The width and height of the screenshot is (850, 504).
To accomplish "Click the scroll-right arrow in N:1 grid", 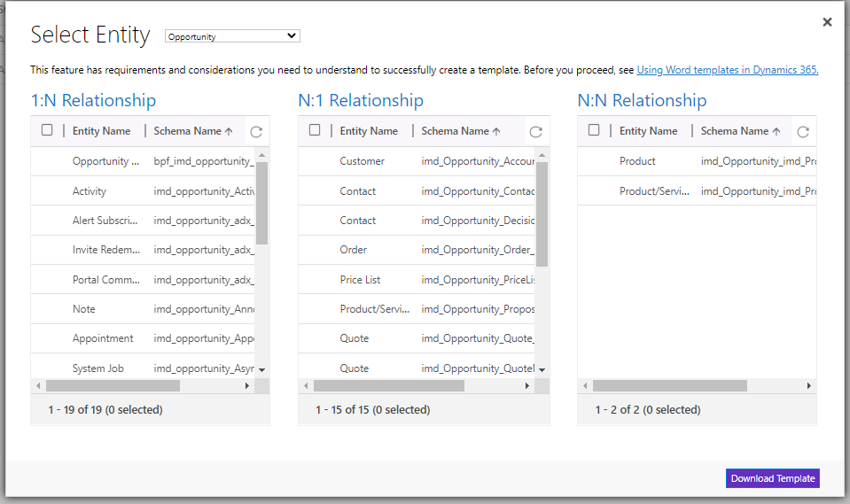I will pos(526,386).
